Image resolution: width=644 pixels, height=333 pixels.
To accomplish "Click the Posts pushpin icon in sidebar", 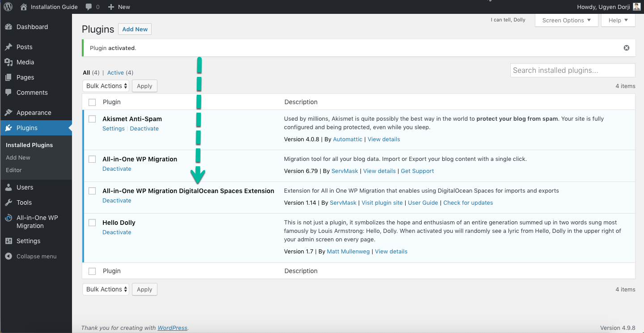I will pos(8,47).
